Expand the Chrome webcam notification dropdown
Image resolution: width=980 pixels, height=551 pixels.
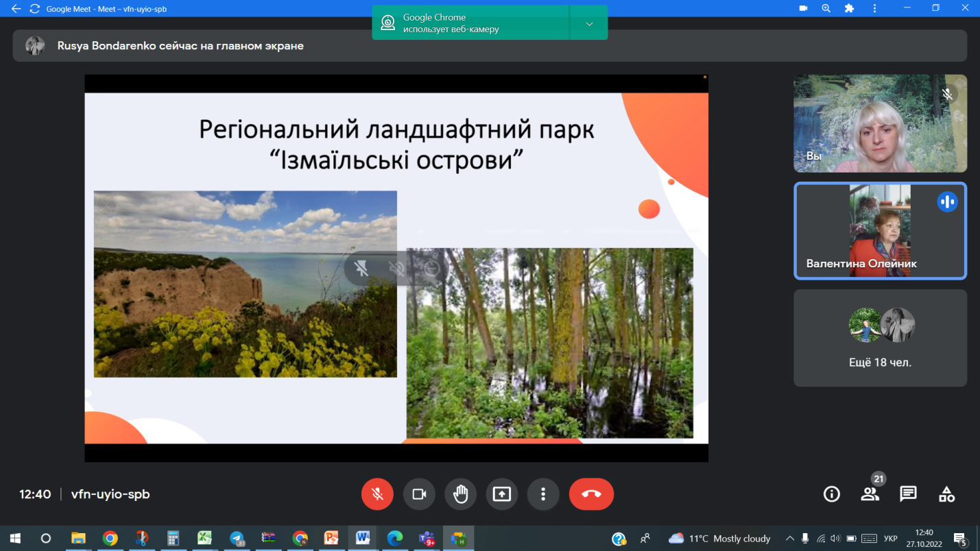589,24
